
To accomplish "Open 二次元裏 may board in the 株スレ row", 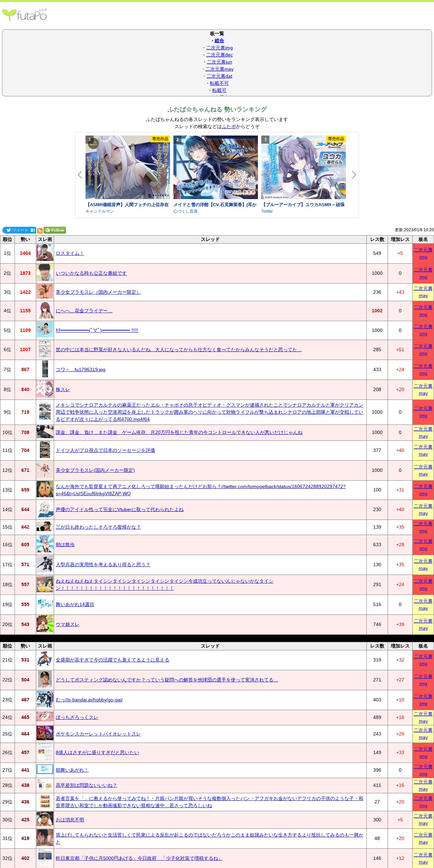I will pos(423,389).
